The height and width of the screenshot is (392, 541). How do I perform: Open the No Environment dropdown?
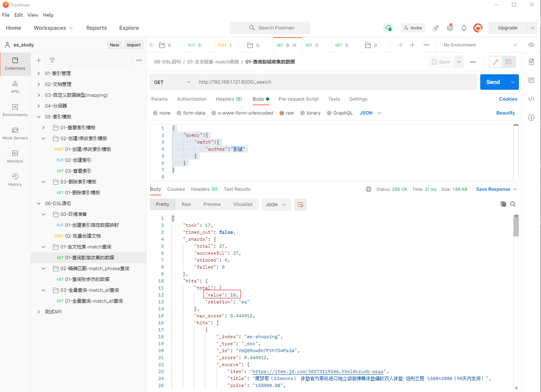pyautogui.click(x=480, y=45)
